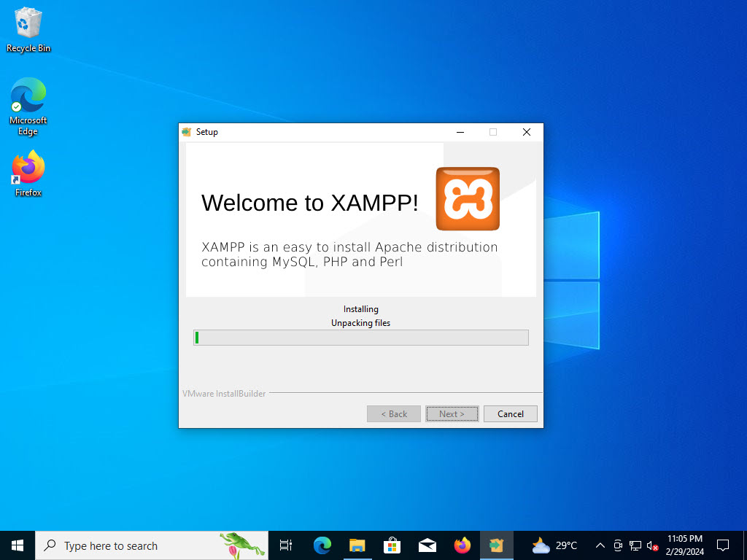Expand hidden system tray icons
This screenshot has width=747, height=560.
pos(600,545)
